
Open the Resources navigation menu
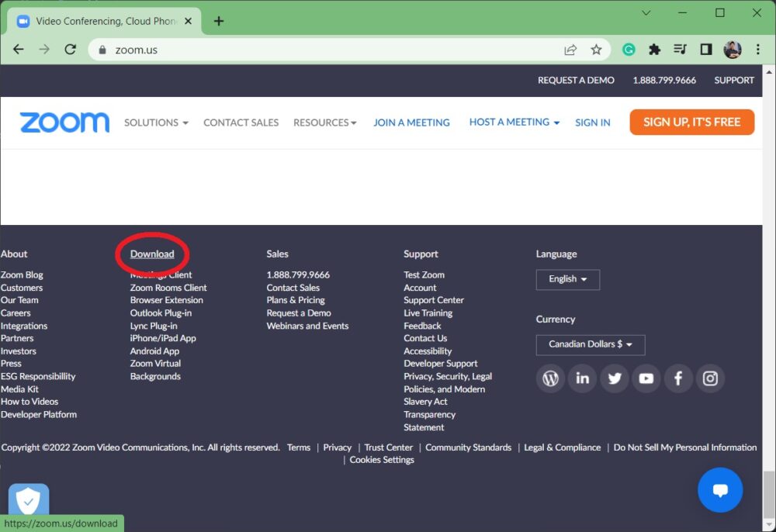[x=324, y=123]
